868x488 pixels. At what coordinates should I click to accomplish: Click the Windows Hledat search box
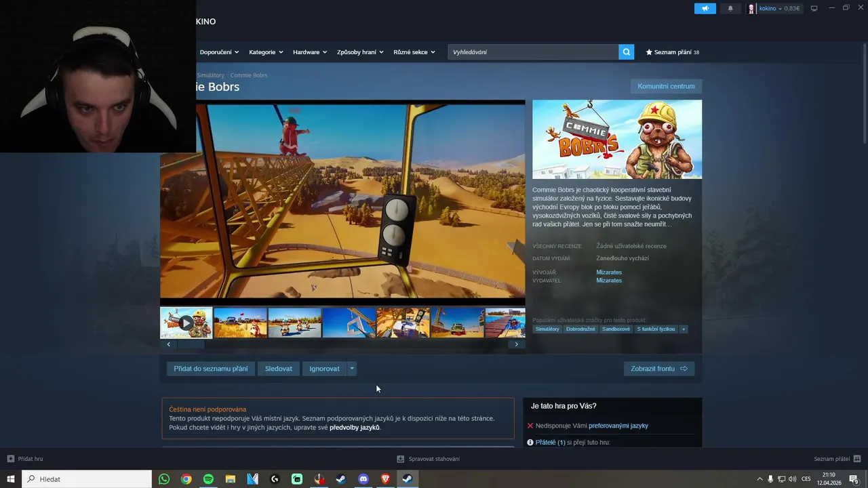click(x=87, y=479)
